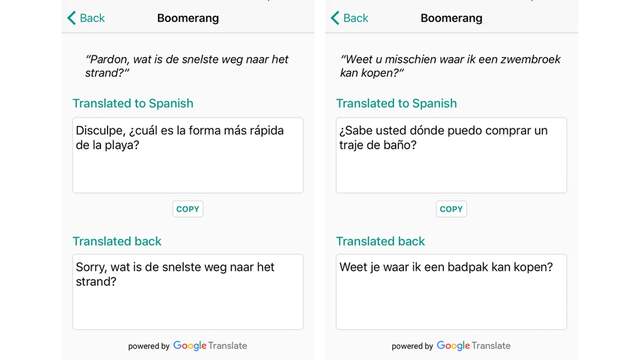Tap the back chevron in left screen
The height and width of the screenshot is (360, 640).
[x=71, y=18]
